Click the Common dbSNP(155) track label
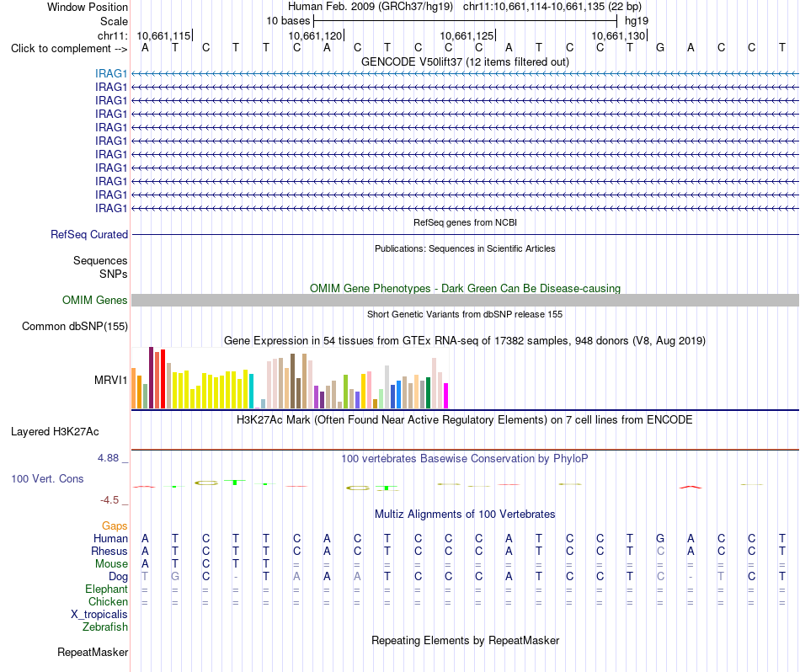 [74, 326]
